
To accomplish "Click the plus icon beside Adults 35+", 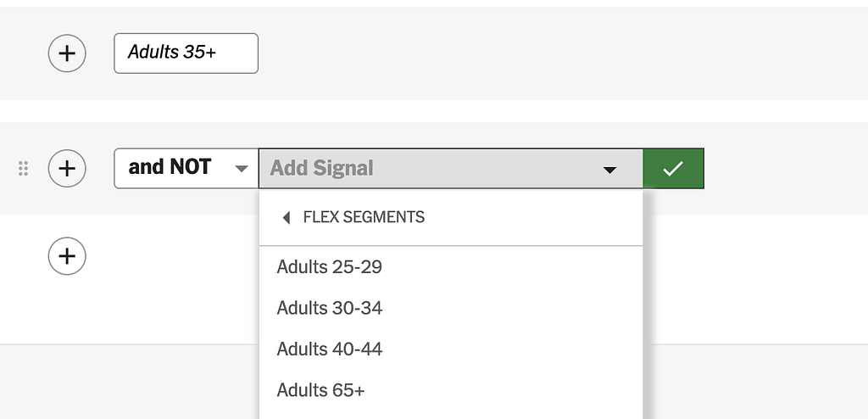I will [x=67, y=53].
